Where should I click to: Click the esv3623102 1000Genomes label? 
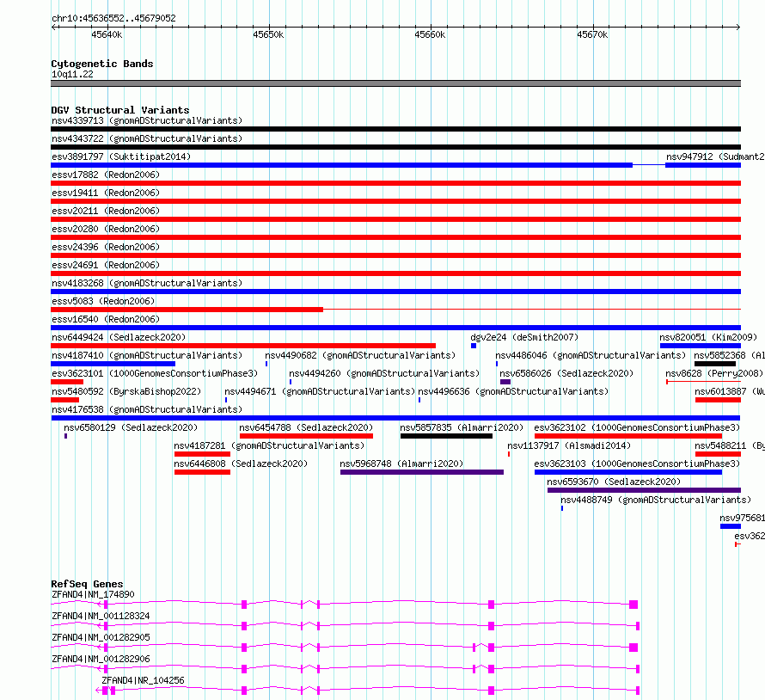pyautogui.click(x=637, y=427)
